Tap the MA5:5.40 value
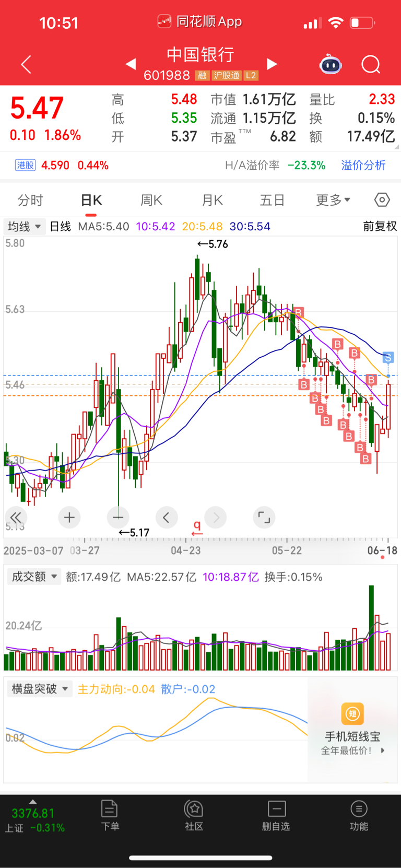The height and width of the screenshot is (868, 401). pos(103,227)
